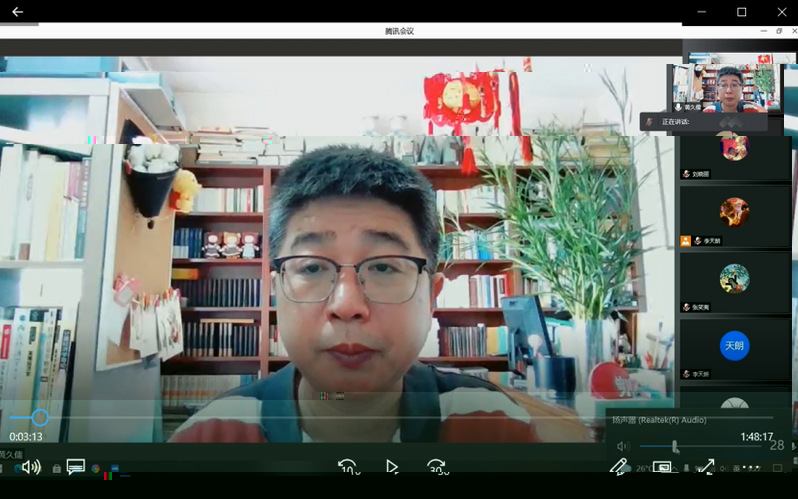
Task: Click the muted mic under the green-blue avatar
Action: coord(686,307)
